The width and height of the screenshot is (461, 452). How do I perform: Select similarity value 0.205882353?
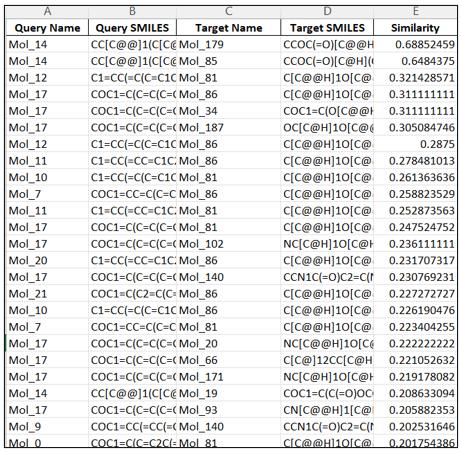click(415, 410)
